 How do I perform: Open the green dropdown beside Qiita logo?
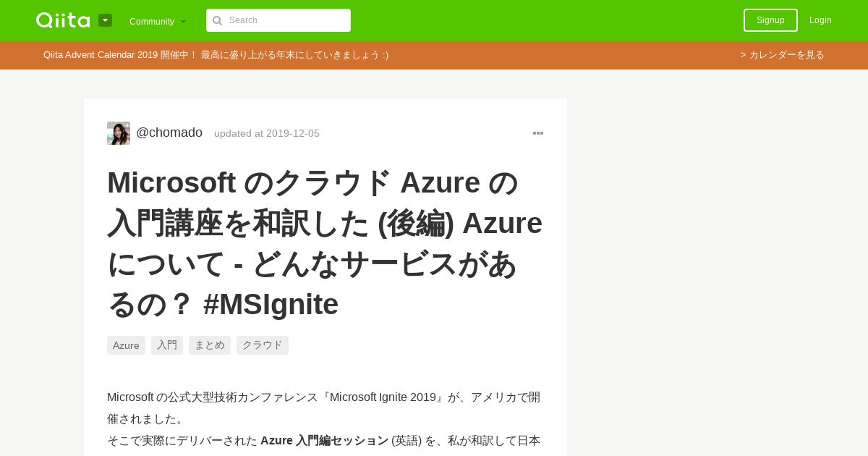coord(106,20)
